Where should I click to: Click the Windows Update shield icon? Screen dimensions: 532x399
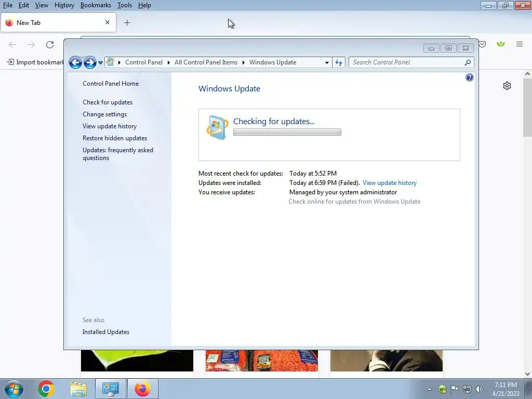point(217,127)
